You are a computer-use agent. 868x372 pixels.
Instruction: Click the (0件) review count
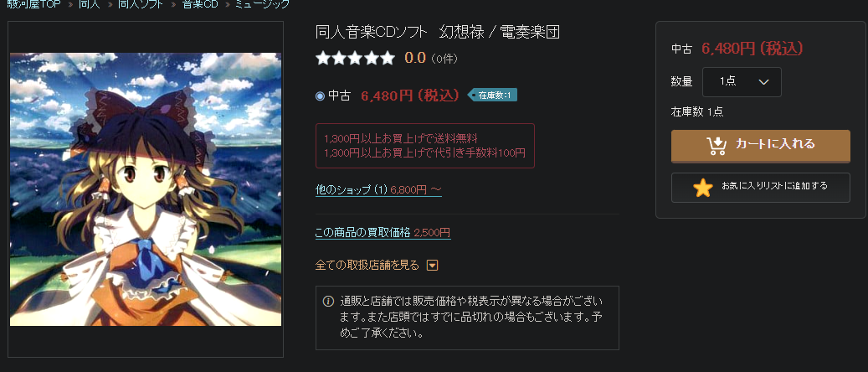point(444,58)
